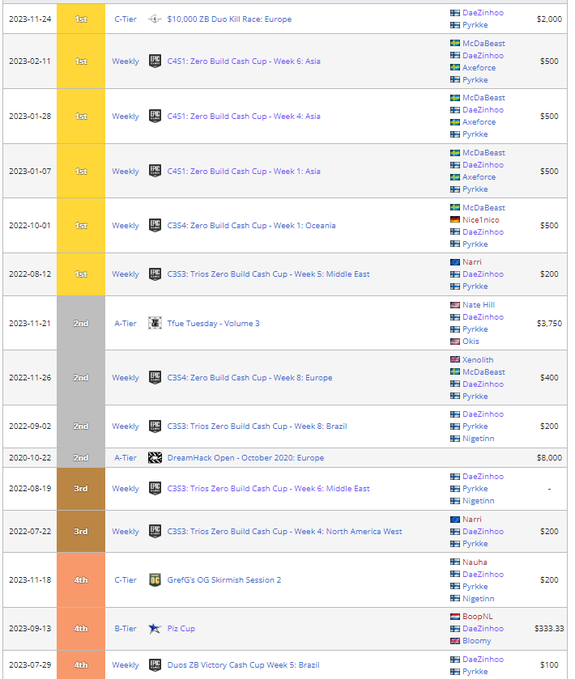
Task: Open player BoopNL's page
Action: pos(478,616)
